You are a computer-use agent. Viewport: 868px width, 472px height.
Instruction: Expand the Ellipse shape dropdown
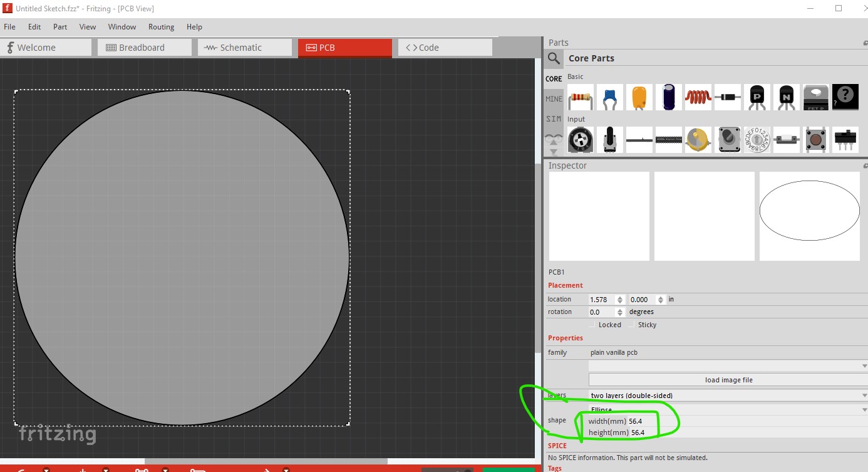(x=727, y=409)
